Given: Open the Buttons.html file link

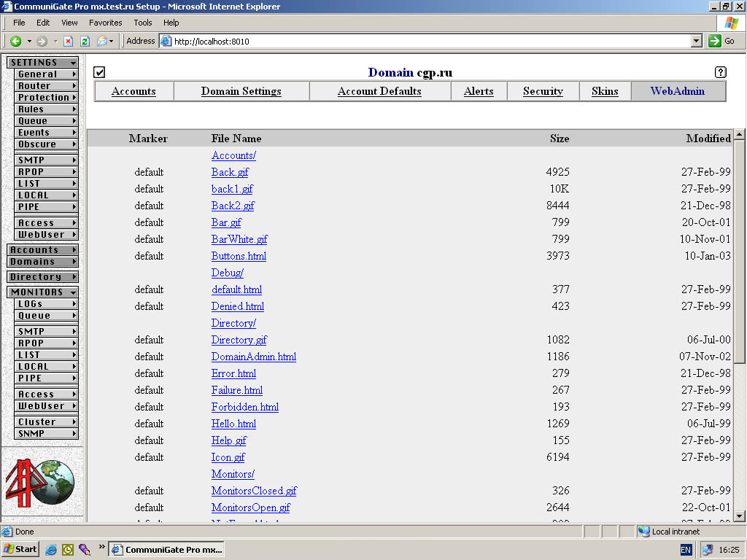Looking at the screenshot, I should click(x=239, y=256).
